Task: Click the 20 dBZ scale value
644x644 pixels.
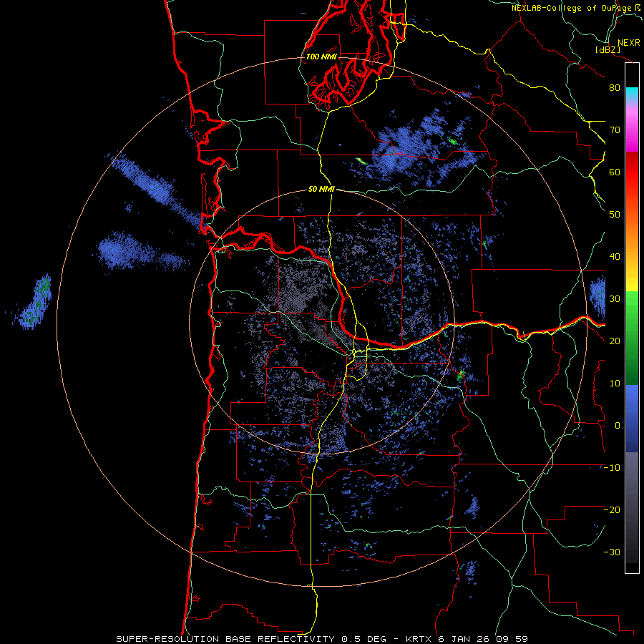Action: coord(615,341)
